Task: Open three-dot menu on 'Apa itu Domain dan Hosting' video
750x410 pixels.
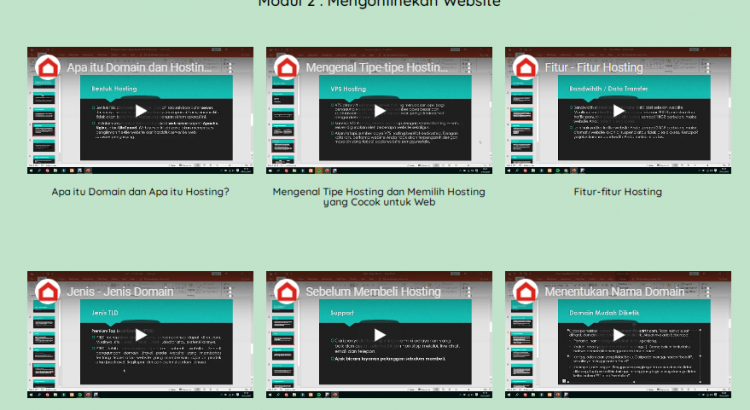Action: click(229, 68)
